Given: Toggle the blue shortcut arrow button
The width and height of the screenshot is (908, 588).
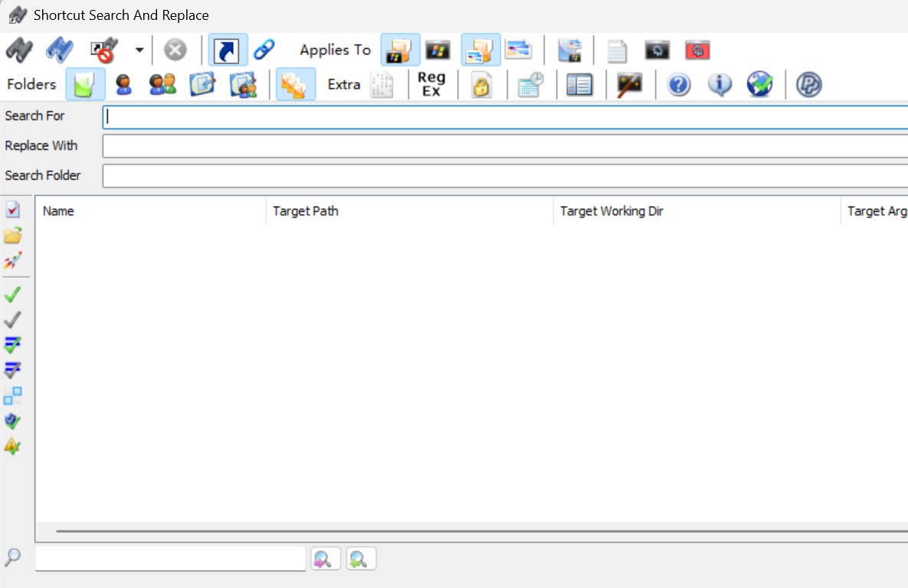Looking at the screenshot, I should (228, 51).
